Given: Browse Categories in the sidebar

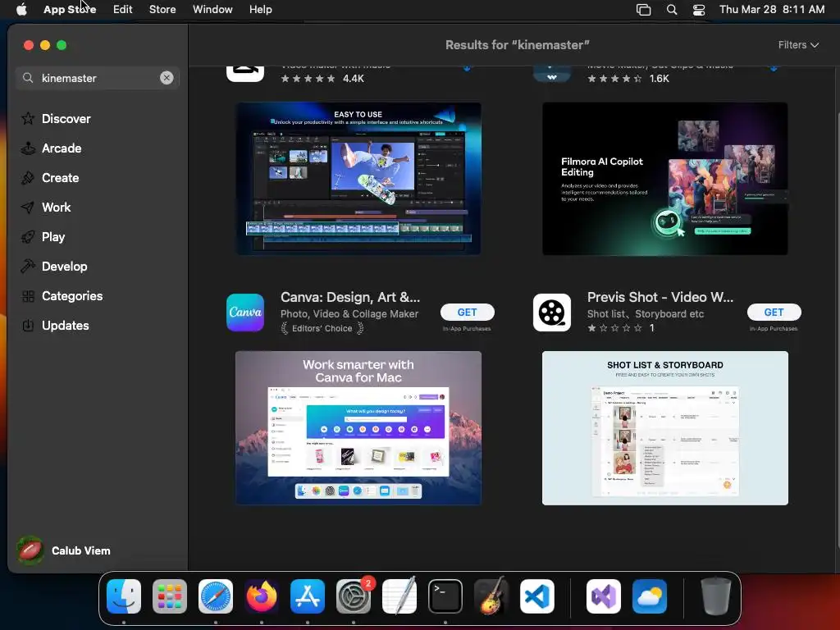Looking at the screenshot, I should click(x=62, y=295).
